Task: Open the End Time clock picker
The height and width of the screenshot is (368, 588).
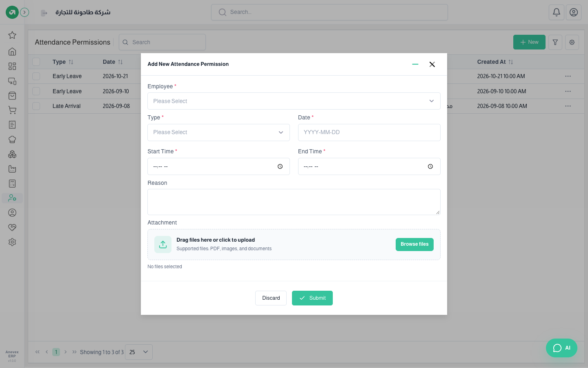Action: point(430,166)
